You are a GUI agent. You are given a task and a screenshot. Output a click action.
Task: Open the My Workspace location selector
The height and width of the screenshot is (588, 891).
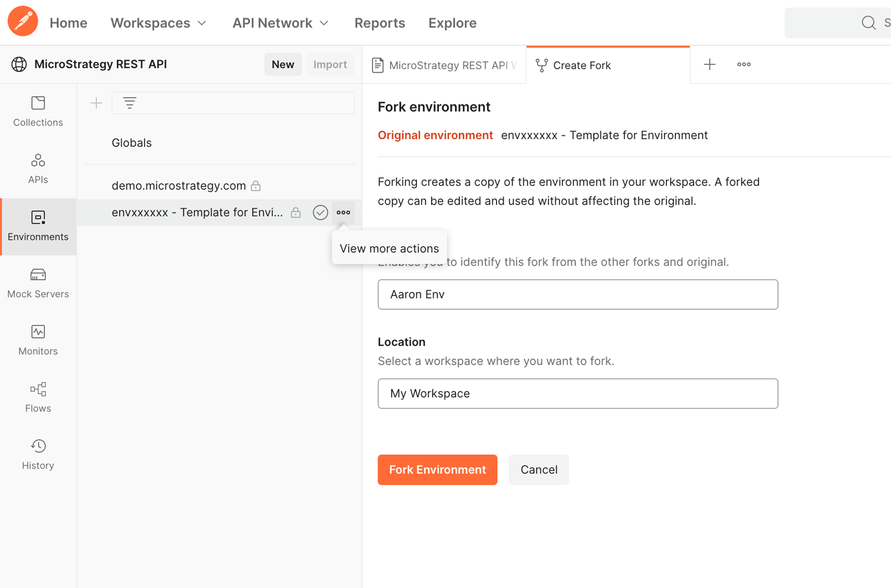click(578, 393)
